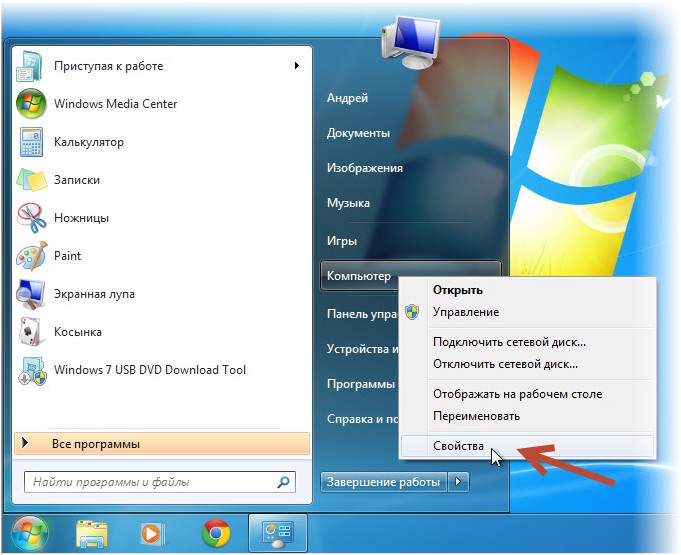Open the Документы link
This screenshot has height=555, width=681.
click(x=358, y=133)
